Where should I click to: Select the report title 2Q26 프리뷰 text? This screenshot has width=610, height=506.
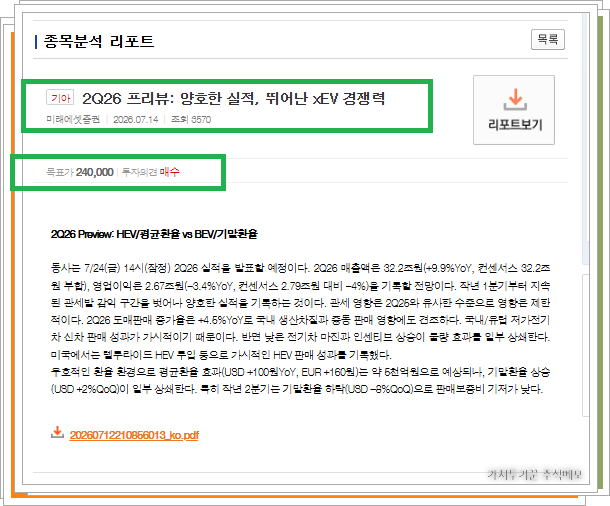[233, 98]
